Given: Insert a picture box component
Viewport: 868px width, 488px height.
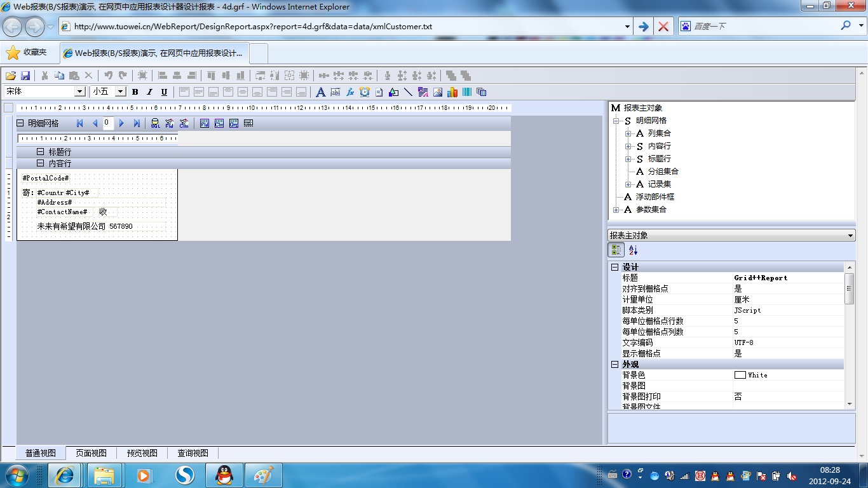Looking at the screenshot, I should [438, 92].
